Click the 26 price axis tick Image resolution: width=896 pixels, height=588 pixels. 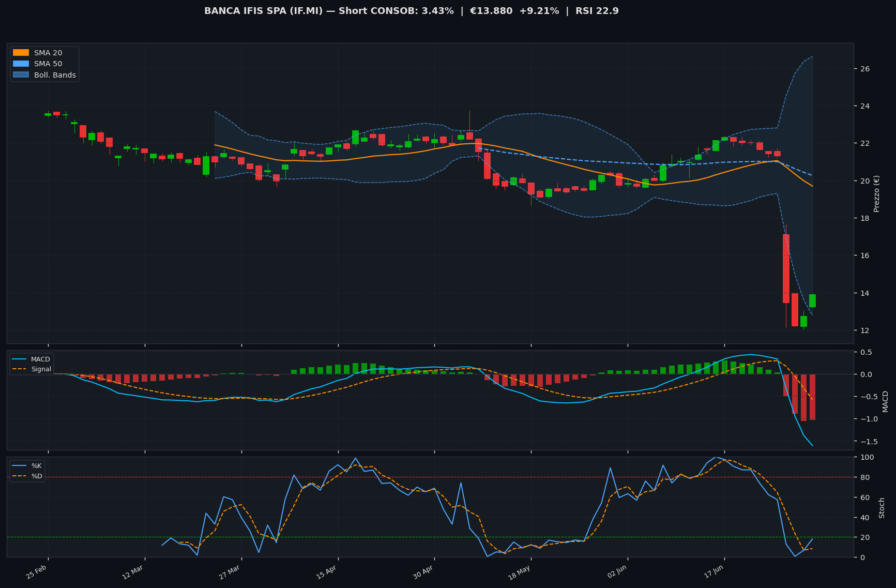864,69
